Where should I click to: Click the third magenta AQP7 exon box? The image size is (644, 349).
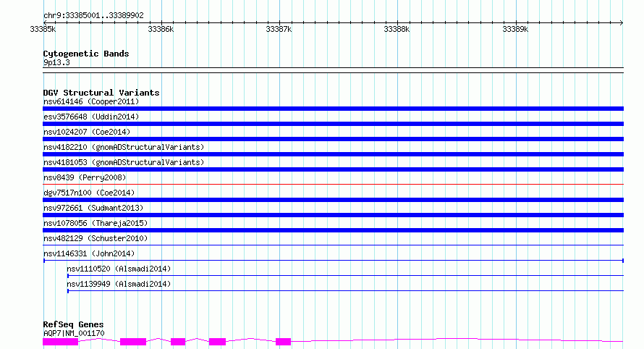pos(178,342)
